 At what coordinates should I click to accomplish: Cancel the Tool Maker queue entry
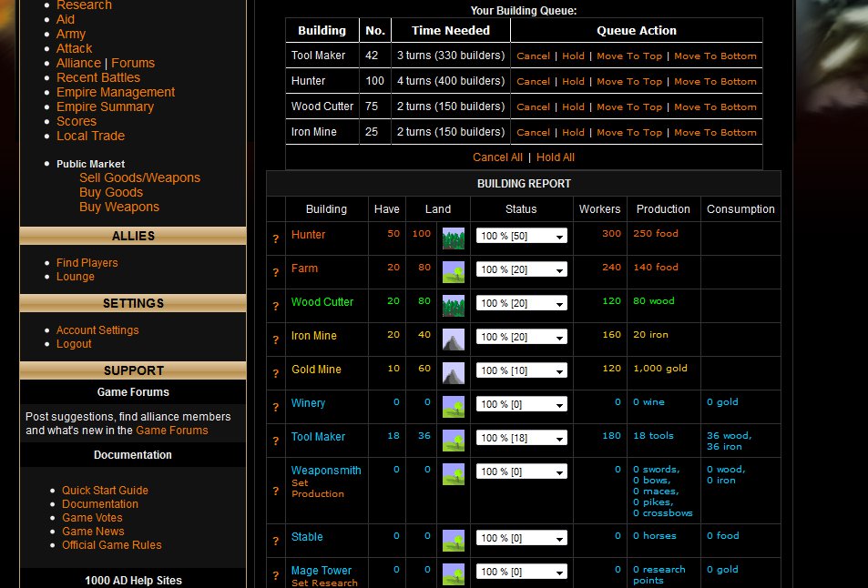click(x=533, y=56)
